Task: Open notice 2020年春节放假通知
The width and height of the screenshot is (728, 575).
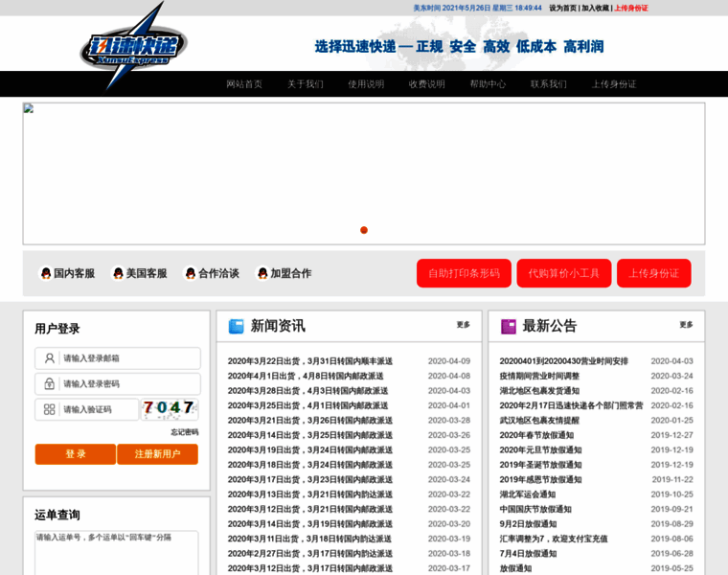Action: coord(536,435)
